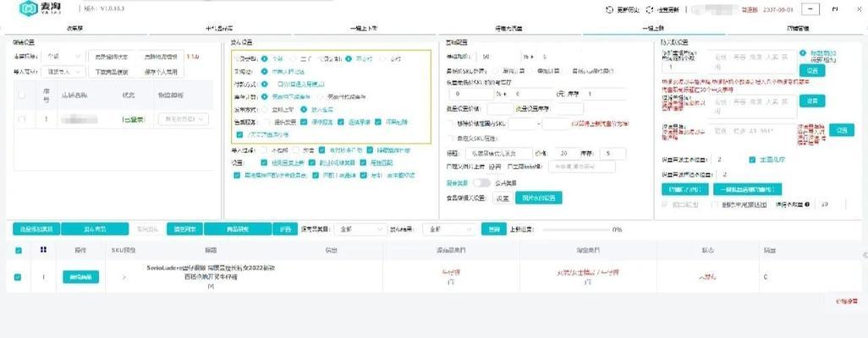
Task: Open the 发布结果 filter dropdown showing 全部
Action: [449, 228]
